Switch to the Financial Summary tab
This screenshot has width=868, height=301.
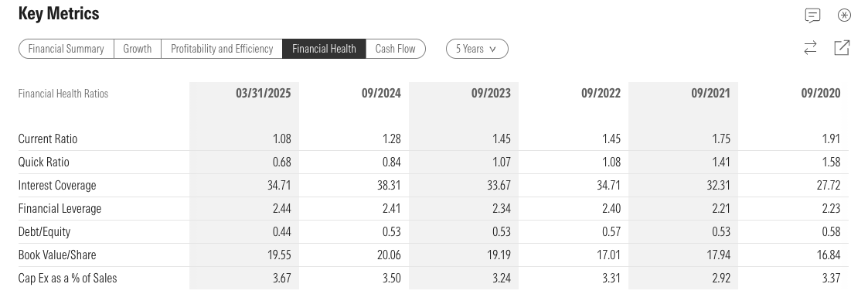66,49
